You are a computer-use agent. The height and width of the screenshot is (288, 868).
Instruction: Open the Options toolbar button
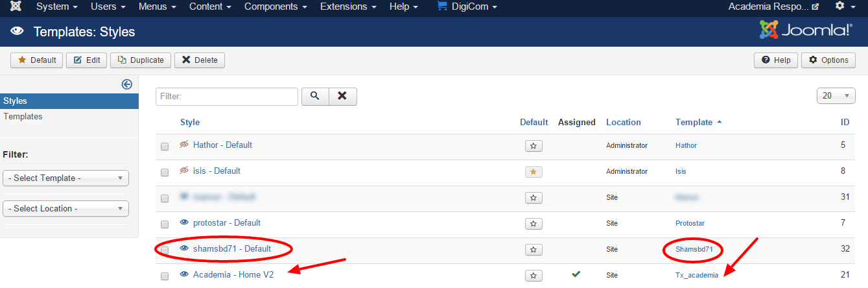tap(828, 60)
